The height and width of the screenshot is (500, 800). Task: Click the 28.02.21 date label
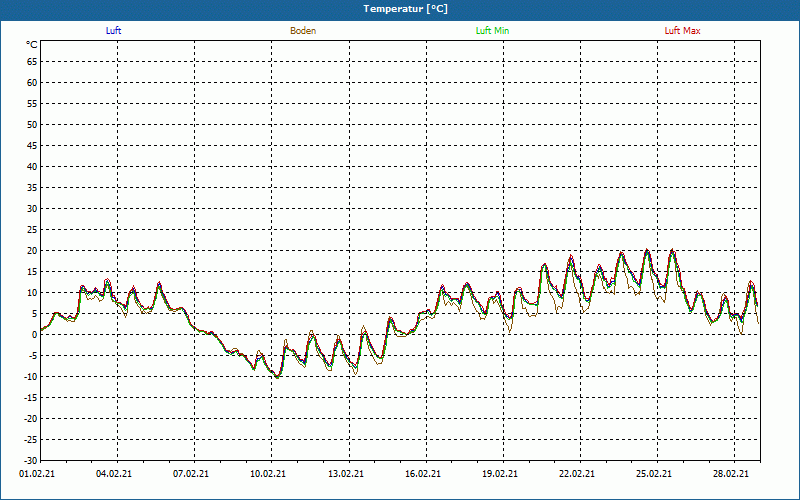[x=731, y=473]
